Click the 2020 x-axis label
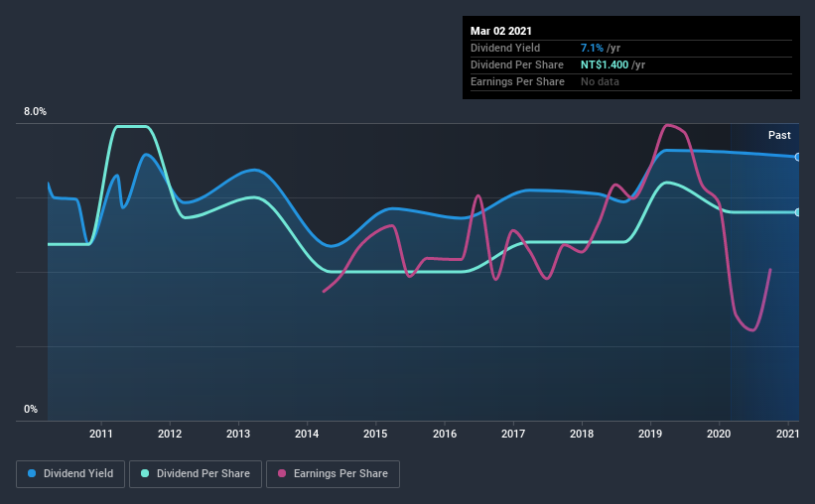 click(719, 434)
